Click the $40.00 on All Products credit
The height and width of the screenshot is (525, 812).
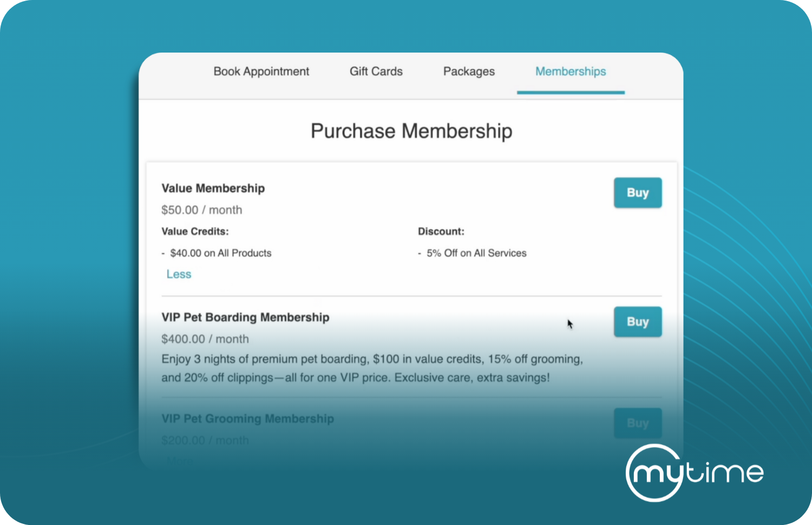coord(220,253)
